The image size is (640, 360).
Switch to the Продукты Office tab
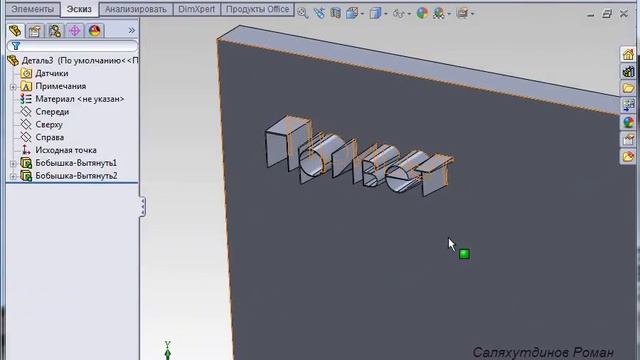(x=258, y=9)
